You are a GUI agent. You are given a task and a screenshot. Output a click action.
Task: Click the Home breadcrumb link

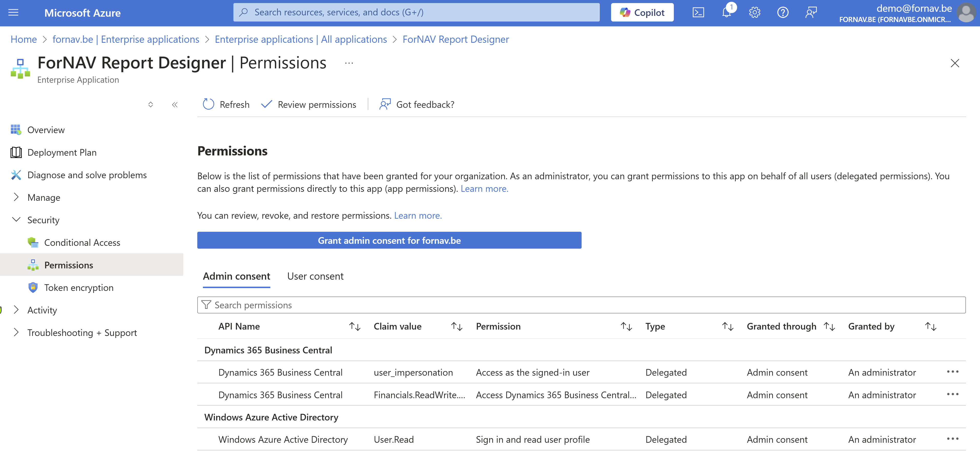(24, 39)
